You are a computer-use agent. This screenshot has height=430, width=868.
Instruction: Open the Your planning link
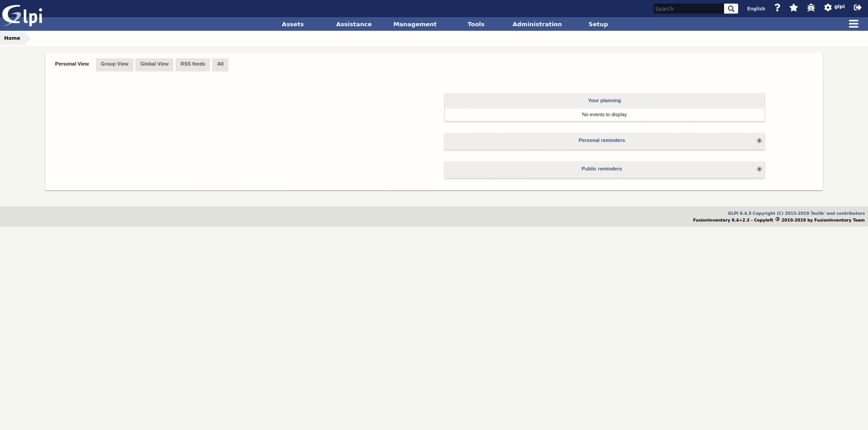(604, 101)
